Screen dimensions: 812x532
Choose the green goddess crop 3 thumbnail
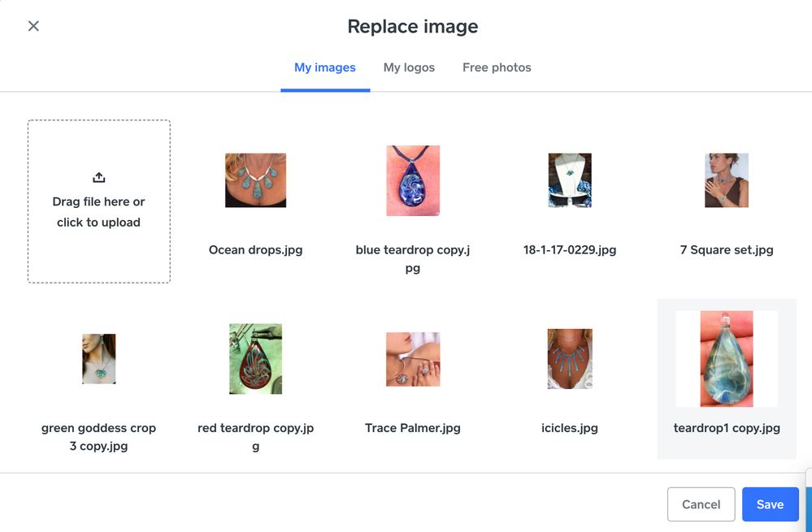98,358
